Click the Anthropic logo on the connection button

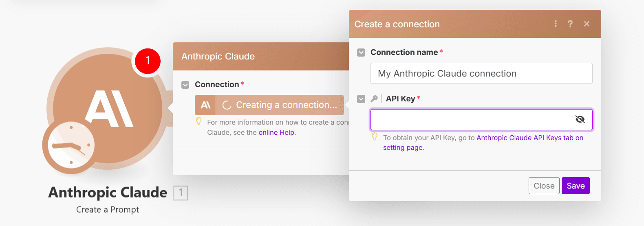click(205, 105)
